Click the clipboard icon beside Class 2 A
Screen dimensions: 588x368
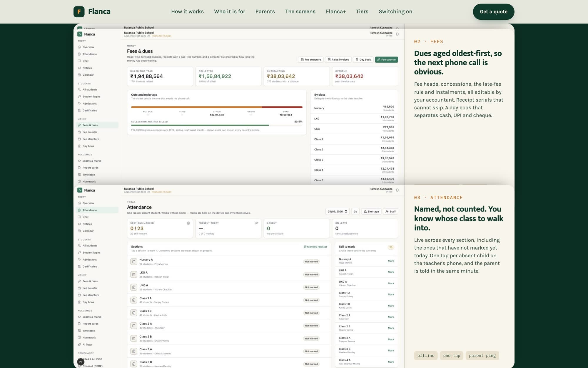click(134, 326)
